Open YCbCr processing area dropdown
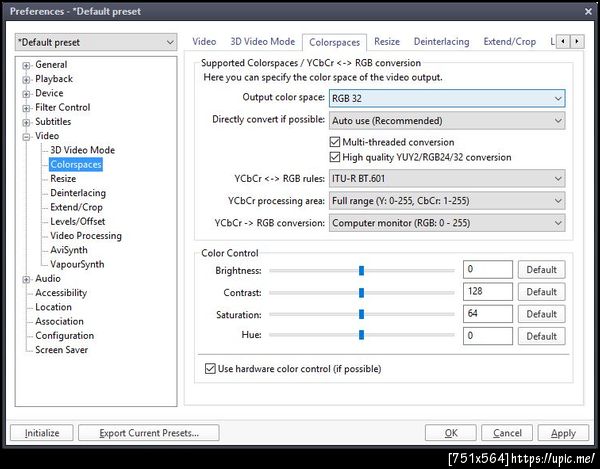Screen dimensions: 600x469 tap(447, 201)
